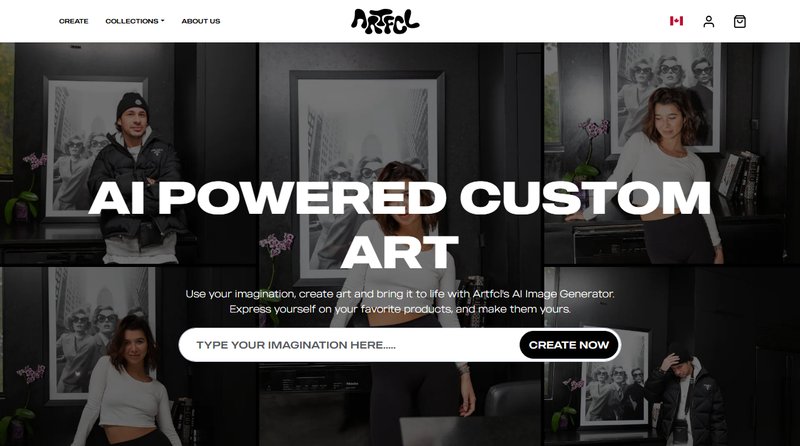Select the photo of man in beanie

(129, 153)
